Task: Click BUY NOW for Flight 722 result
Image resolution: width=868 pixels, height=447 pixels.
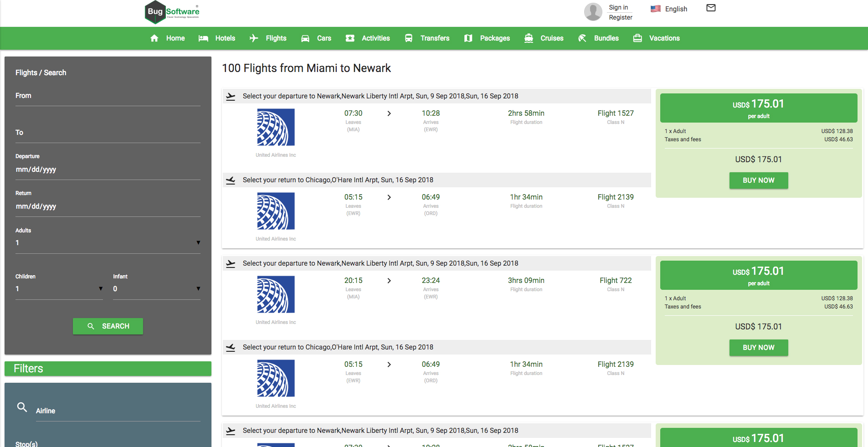Action: point(759,348)
